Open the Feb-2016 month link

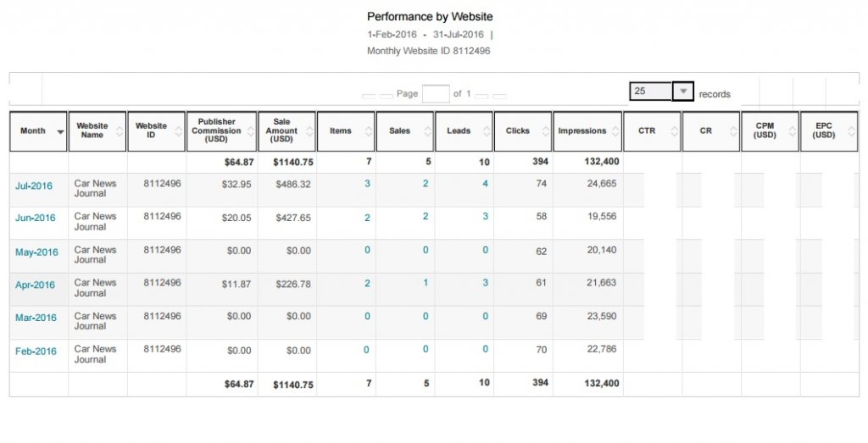tap(36, 352)
